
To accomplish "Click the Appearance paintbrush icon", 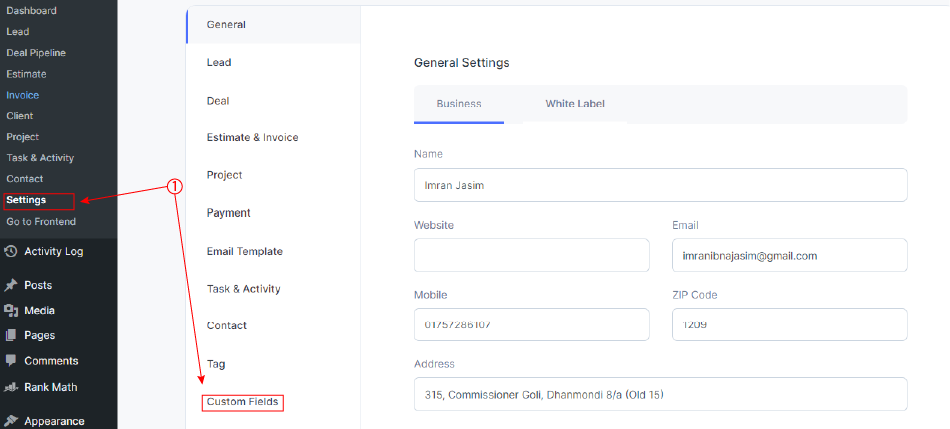I will click(x=10, y=421).
